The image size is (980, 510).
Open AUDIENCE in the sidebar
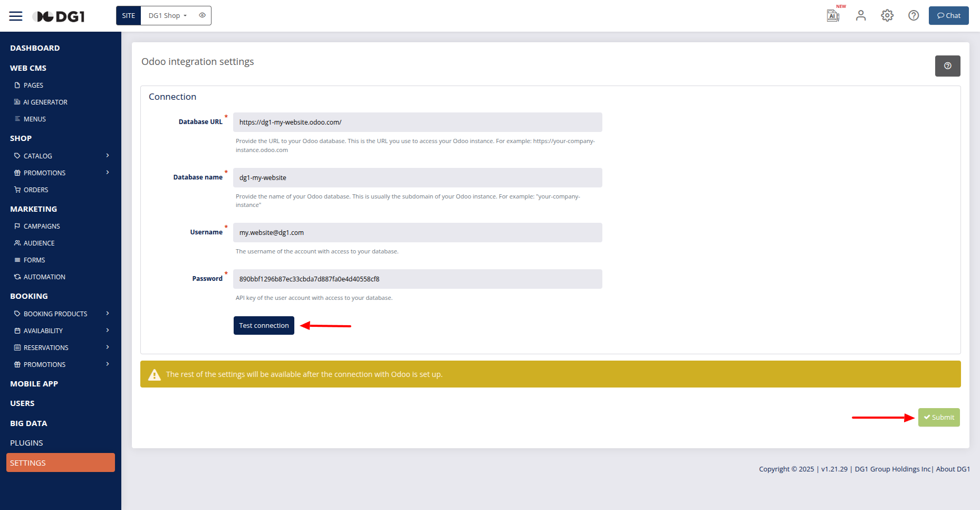click(x=39, y=243)
